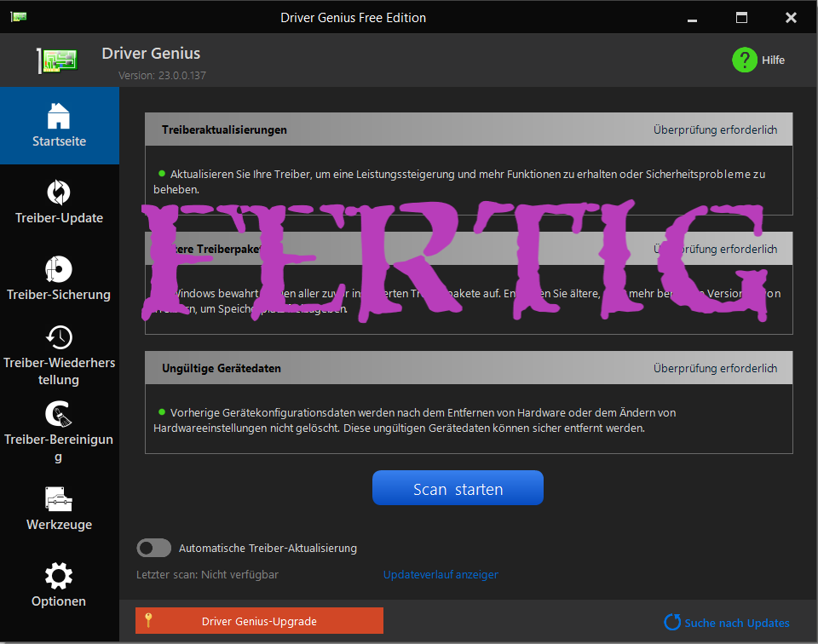The width and height of the screenshot is (818, 644).
Task: Expand the Ungültige Gerätedaten section header
Action: tap(468, 368)
